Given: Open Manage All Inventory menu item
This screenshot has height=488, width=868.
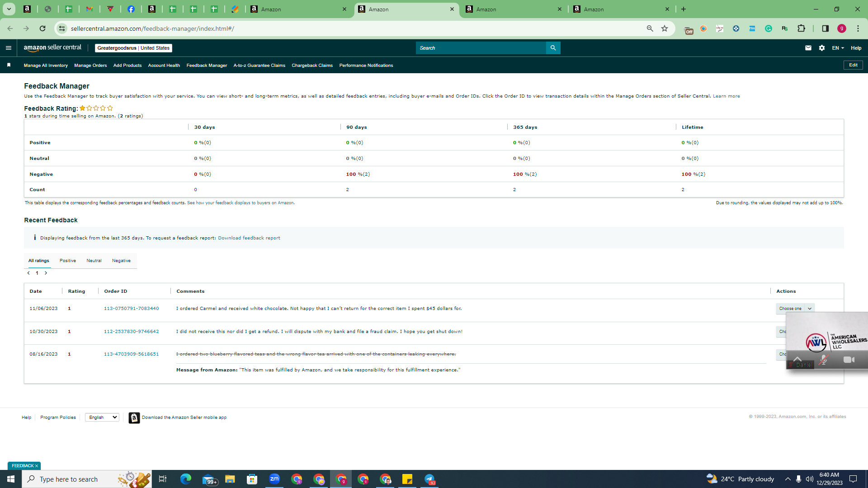Looking at the screenshot, I should [x=46, y=66].
